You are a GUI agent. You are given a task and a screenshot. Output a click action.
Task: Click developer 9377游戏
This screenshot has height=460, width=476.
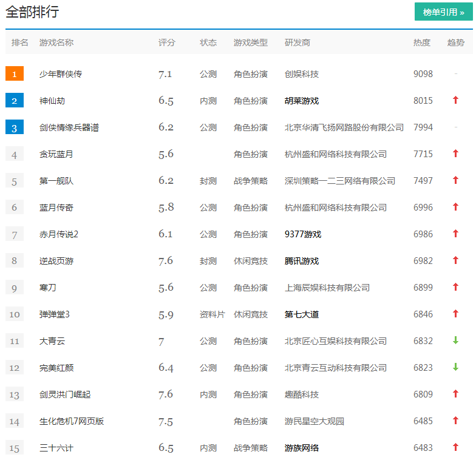tap(302, 234)
